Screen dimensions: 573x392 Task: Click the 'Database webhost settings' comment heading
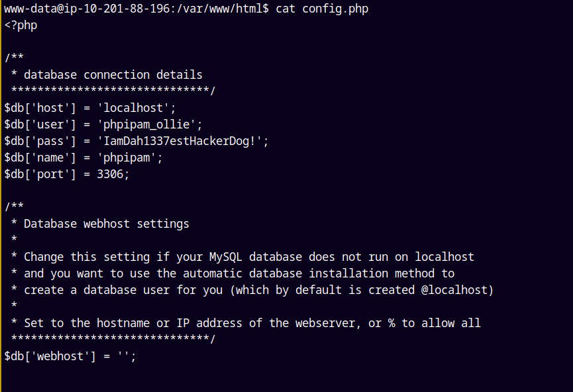106,224
